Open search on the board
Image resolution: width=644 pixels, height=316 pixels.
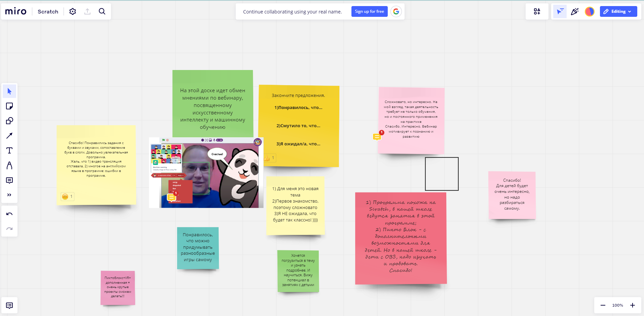click(102, 11)
